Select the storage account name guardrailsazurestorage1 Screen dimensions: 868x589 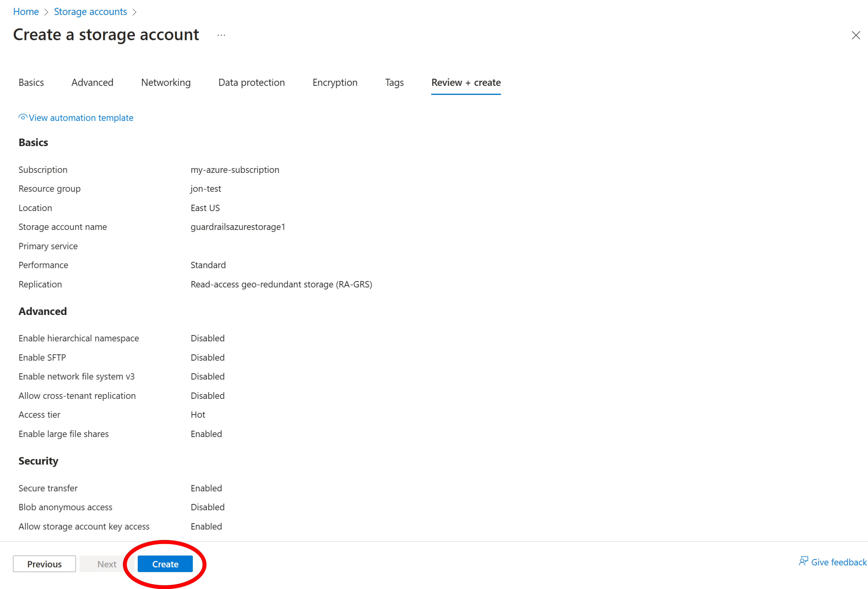(238, 227)
